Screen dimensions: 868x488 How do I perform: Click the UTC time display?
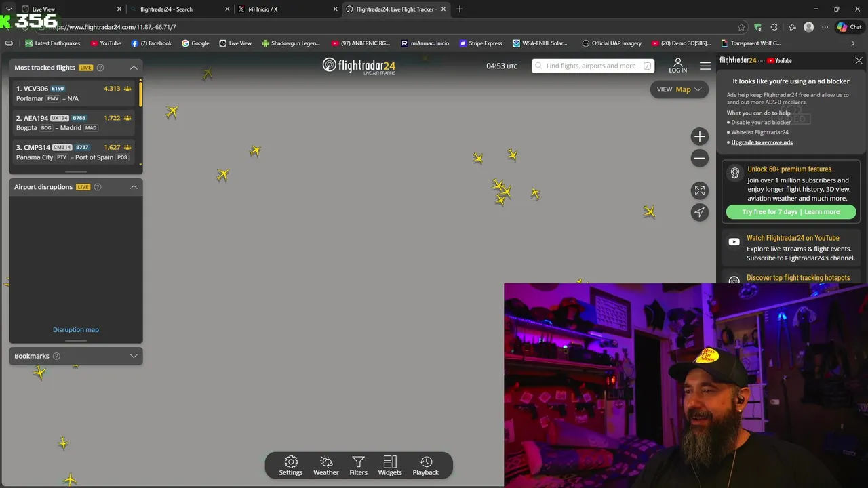tap(502, 66)
